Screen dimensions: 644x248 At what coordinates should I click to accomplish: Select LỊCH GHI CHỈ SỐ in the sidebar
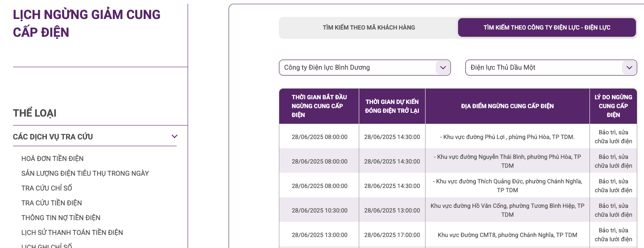(46, 245)
